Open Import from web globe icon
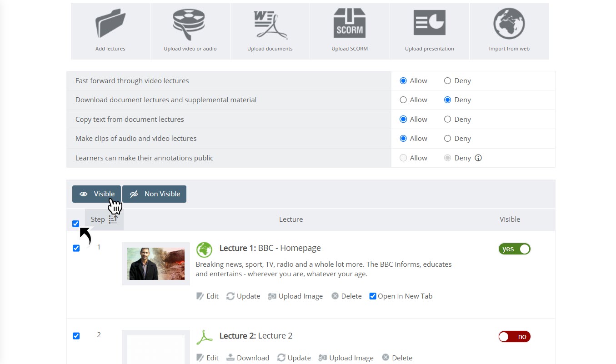Screen dimensions: 616x364 509,24
